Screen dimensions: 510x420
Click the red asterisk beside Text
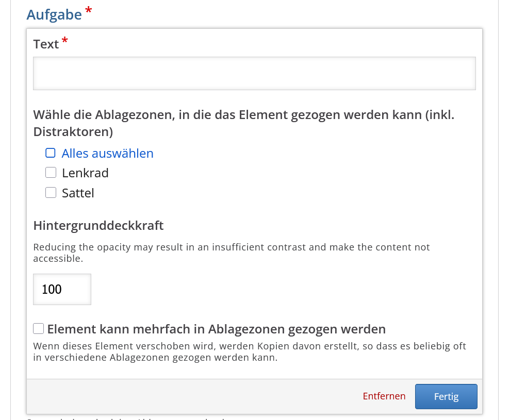click(64, 41)
